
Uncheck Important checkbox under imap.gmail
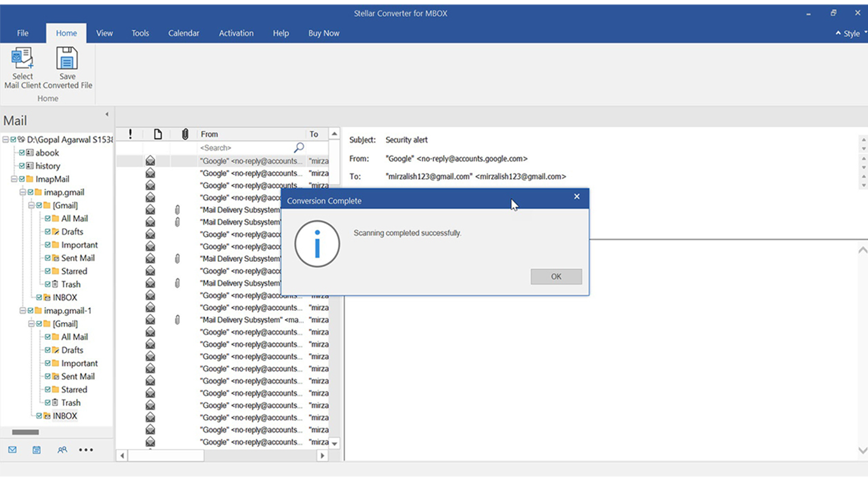(x=48, y=245)
